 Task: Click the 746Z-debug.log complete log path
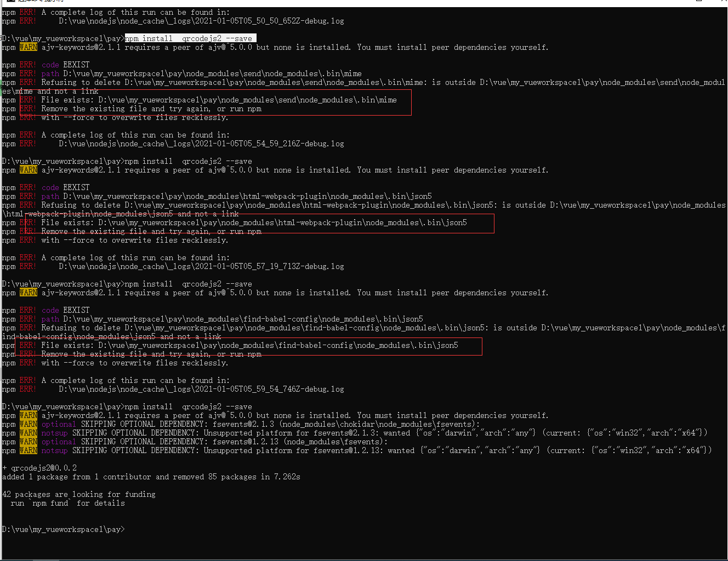click(201, 389)
